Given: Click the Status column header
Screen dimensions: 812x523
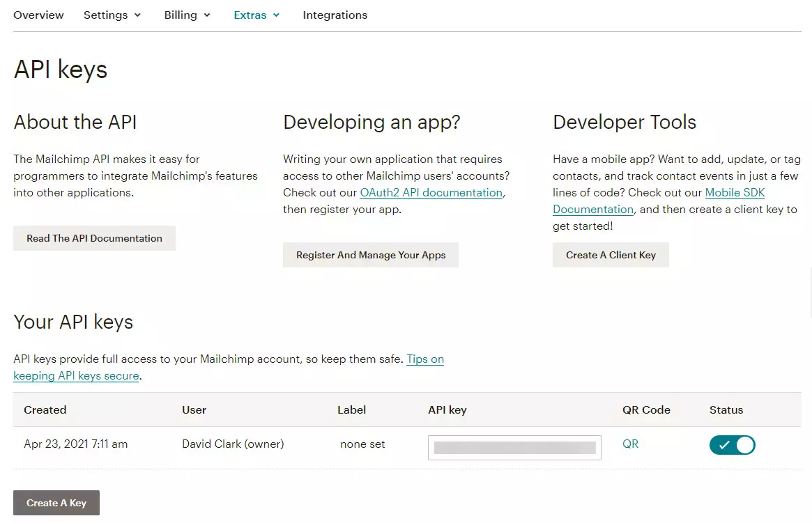Looking at the screenshot, I should point(726,409).
